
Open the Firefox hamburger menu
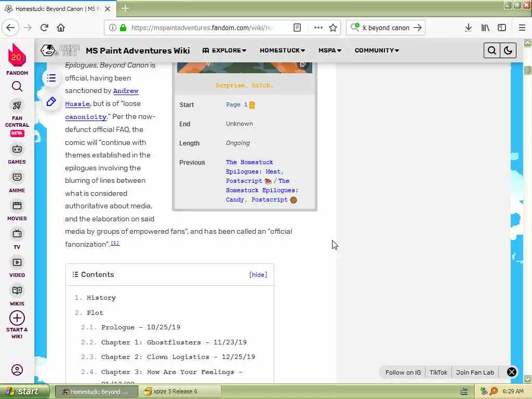pos(522,28)
